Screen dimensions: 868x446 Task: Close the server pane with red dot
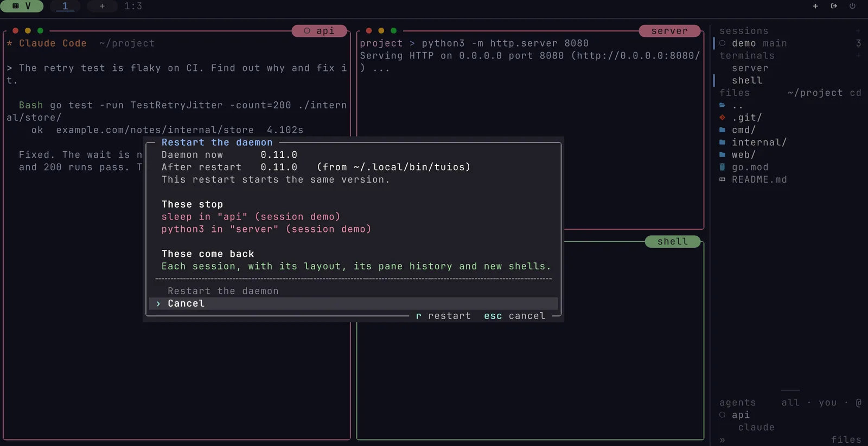pos(369,31)
